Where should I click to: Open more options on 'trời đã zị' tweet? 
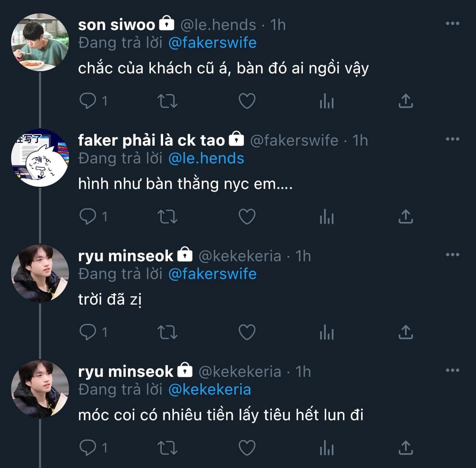[453, 255]
